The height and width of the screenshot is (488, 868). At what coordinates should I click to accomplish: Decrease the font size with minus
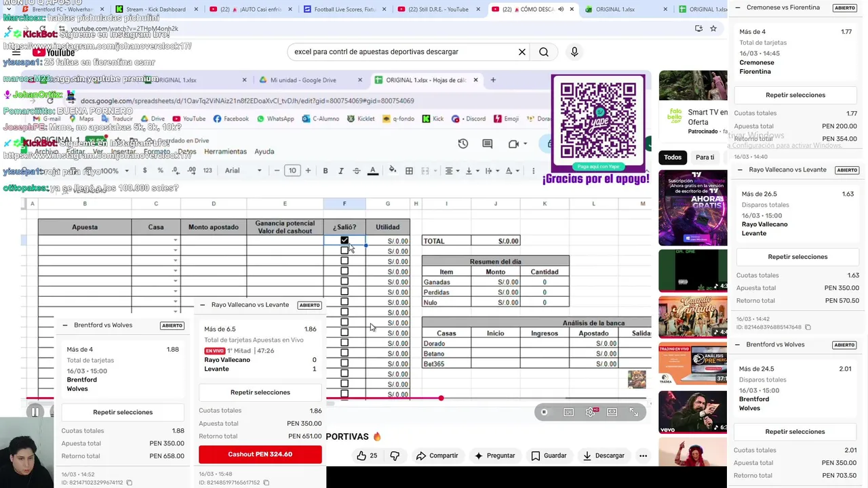[277, 171]
